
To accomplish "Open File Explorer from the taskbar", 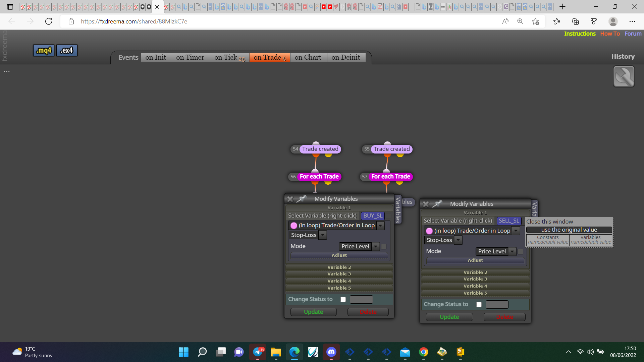I will [x=276, y=352].
